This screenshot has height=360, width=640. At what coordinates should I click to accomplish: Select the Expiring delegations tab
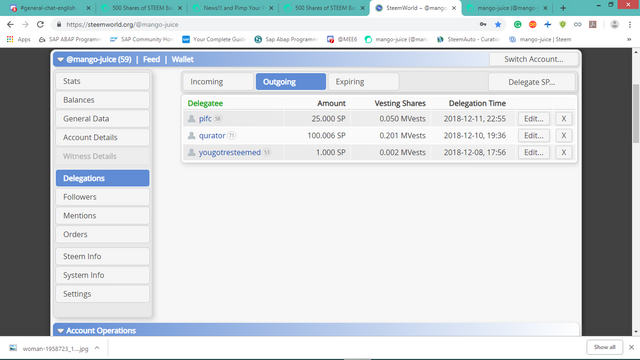pyautogui.click(x=363, y=82)
